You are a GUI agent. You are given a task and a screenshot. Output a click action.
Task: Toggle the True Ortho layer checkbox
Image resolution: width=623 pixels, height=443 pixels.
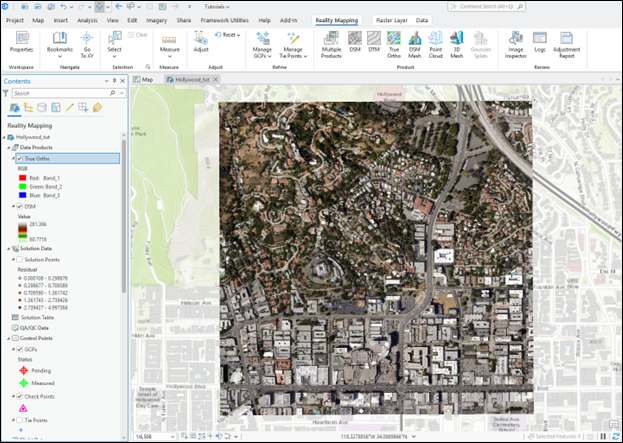[20, 159]
